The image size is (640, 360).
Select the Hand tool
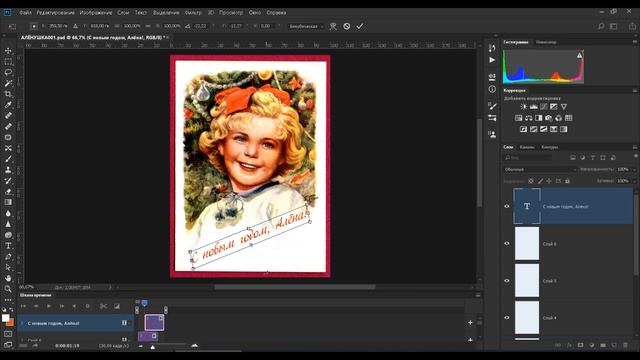tap(8, 278)
